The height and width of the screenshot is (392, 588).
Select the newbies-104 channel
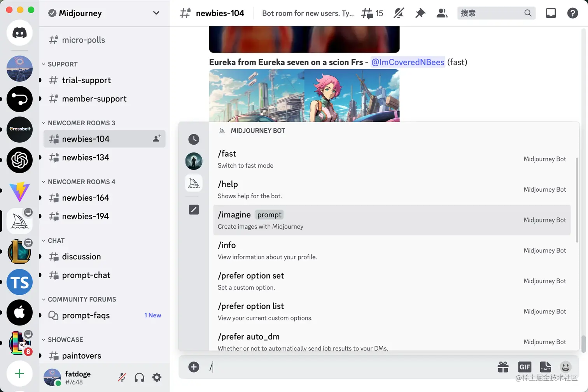tap(104, 139)
